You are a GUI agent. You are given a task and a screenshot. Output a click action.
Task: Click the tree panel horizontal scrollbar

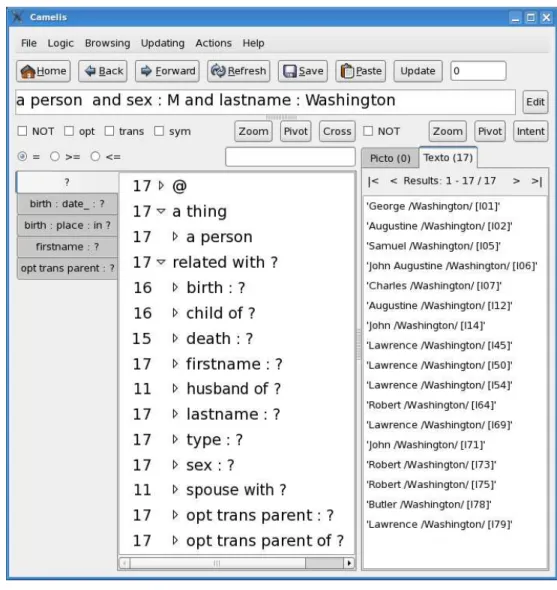tap(218, 563)
